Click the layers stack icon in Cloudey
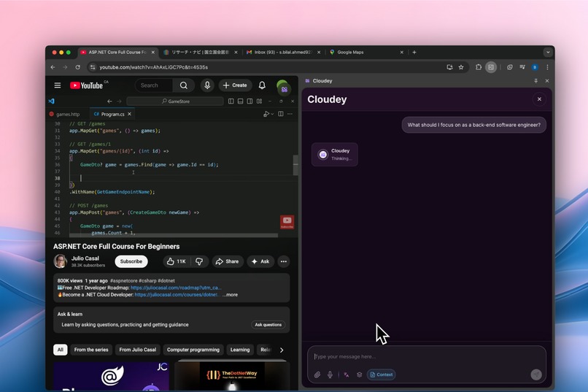588x392 pixels. click(x=359, y=374)
